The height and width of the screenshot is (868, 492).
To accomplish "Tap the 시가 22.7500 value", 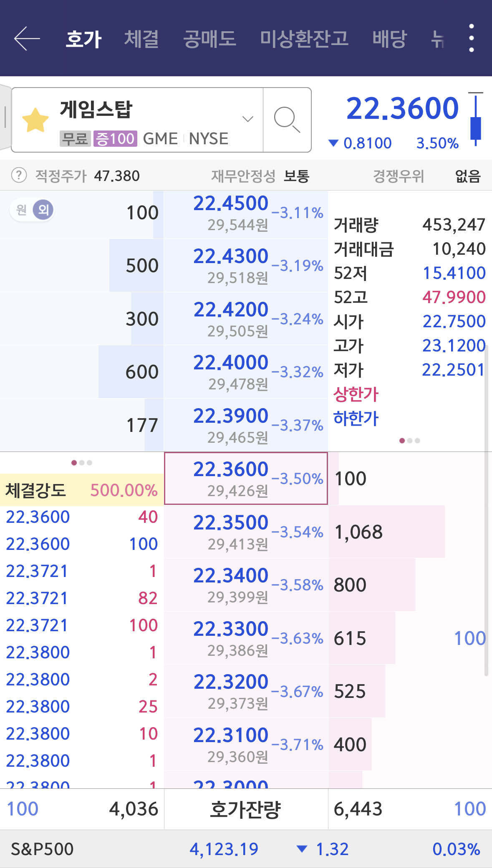I will [x=454, y=321].
